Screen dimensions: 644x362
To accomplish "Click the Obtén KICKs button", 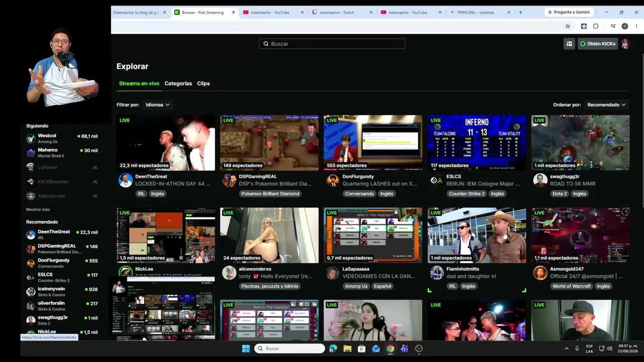I will click(598, 44).
